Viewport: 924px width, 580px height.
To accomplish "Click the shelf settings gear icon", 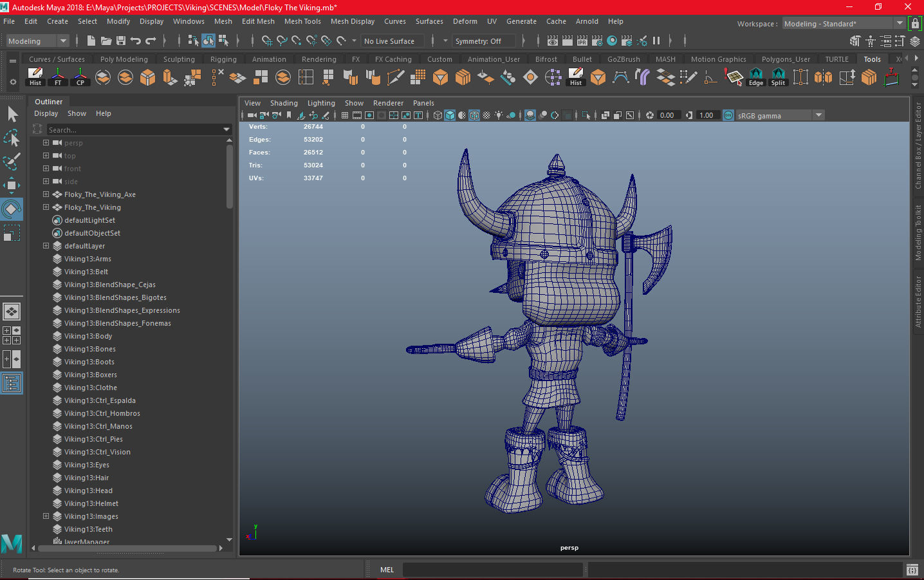I will 13,82.
